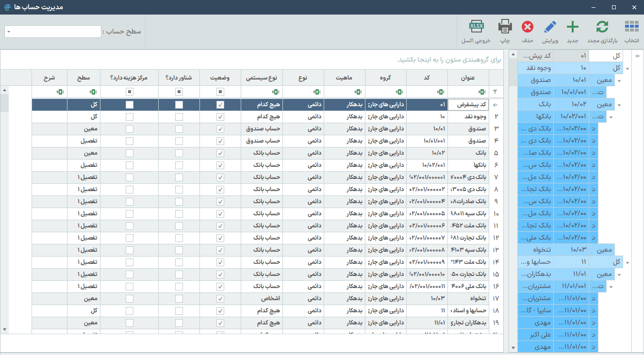The width and height of the screenshot is (644, 355).
Task: Click the code cell 10/02 in بانک row
Action: (427, 153)
